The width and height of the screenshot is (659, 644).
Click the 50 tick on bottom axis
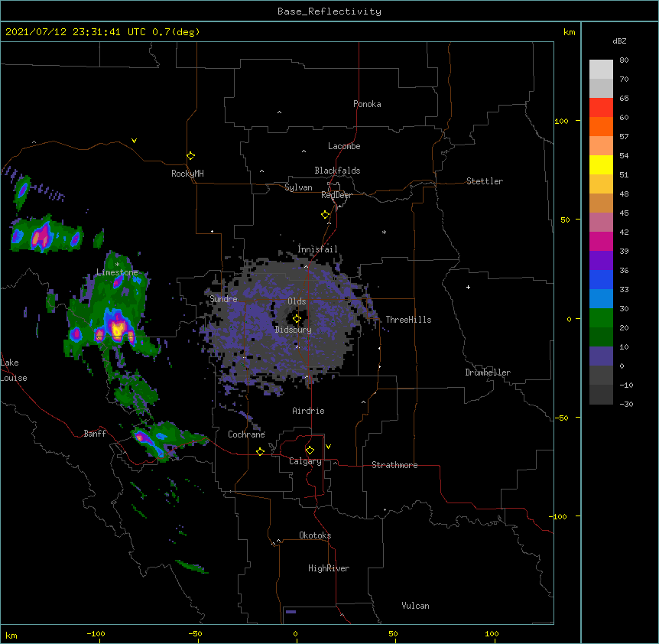(x=394, y=633)
